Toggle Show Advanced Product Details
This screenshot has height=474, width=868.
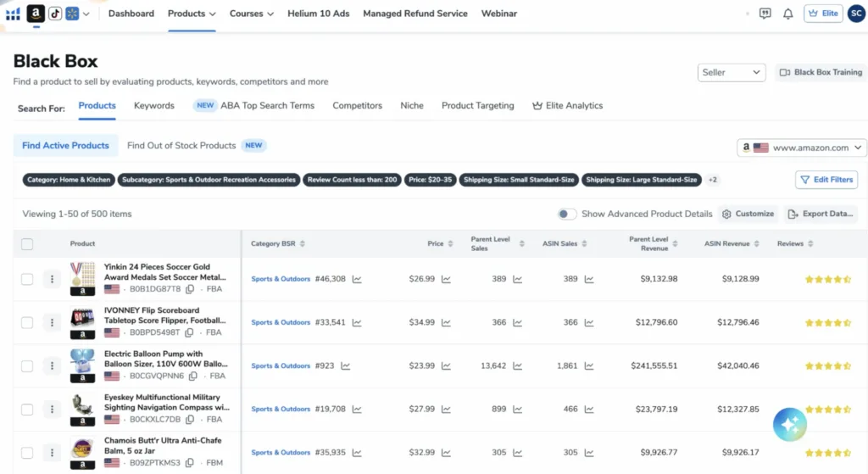567,214
